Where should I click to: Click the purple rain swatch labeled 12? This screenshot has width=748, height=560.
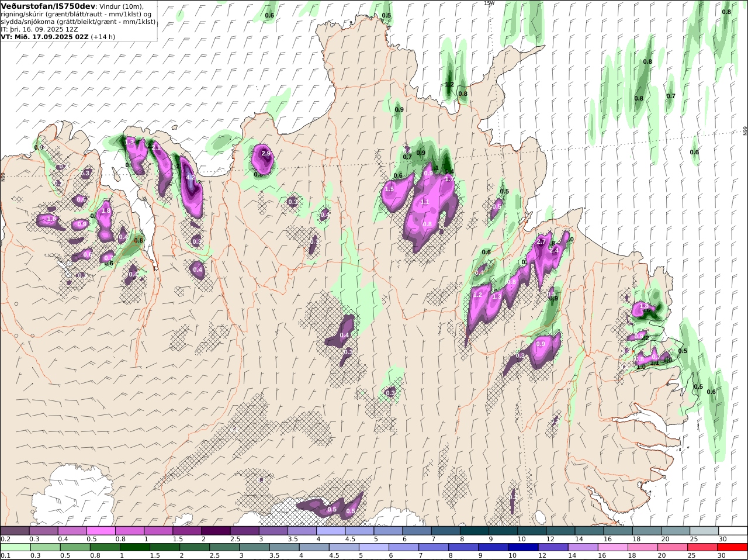click(553, 547)
